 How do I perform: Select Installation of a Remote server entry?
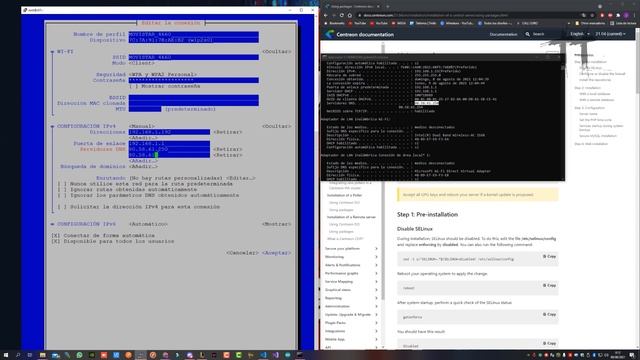click(351, 217)
